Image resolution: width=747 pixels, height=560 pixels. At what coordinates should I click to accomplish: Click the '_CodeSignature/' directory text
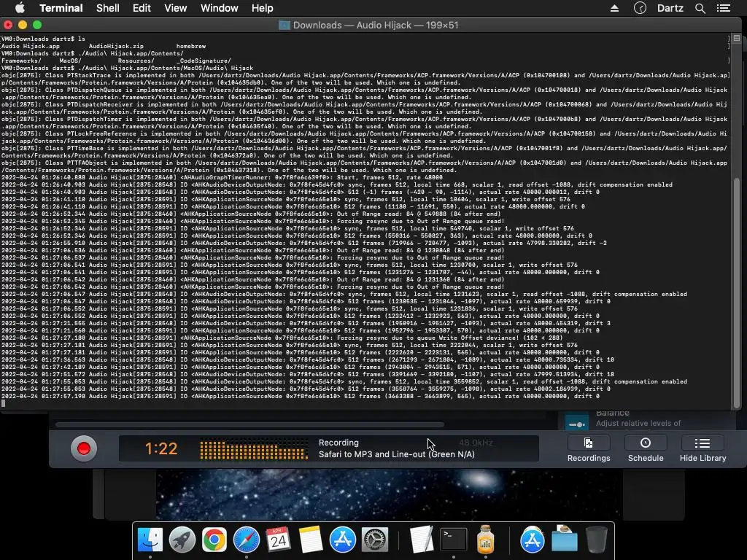point(204,61)
